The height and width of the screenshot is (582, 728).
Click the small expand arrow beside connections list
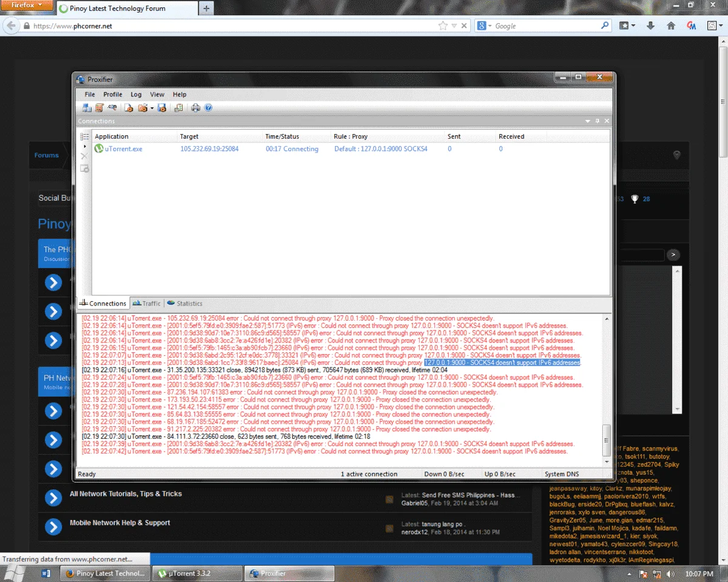[x=84, y=147]
